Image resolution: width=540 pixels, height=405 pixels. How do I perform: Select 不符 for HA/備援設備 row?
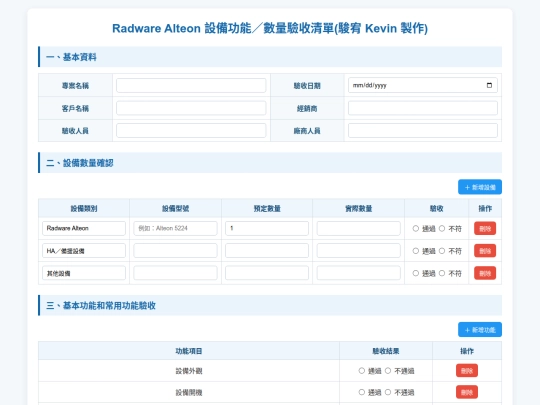coord(442,251)
